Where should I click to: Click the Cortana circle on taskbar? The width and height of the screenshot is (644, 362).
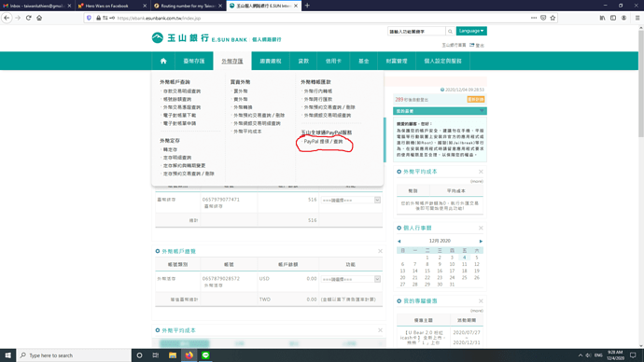139,355
